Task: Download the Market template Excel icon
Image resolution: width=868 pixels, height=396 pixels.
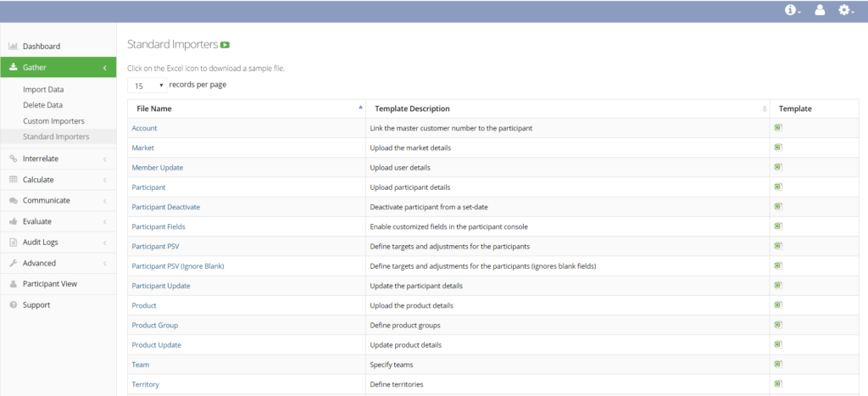Action: click(778, 148)
